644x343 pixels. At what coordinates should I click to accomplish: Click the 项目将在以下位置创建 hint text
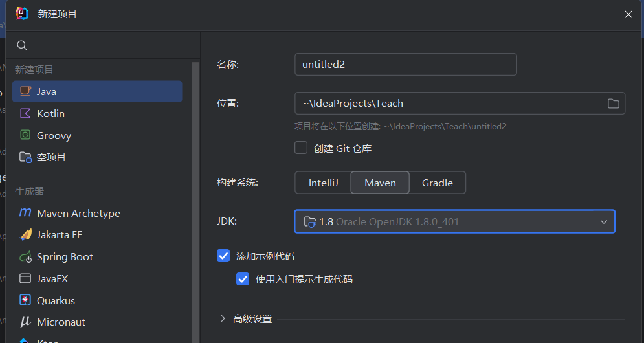[401, 126]
